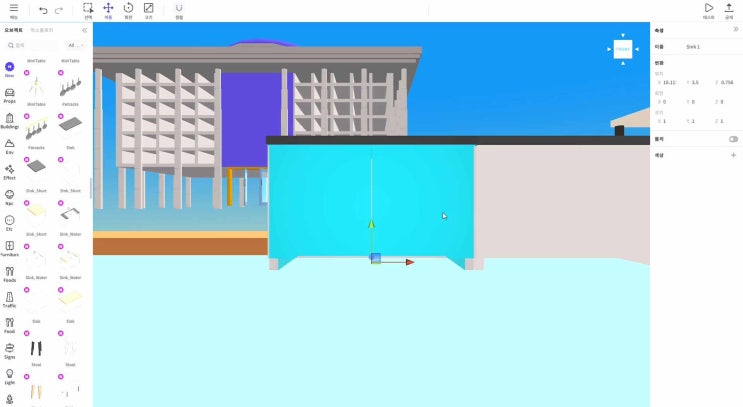743x407 pixels.
Task: Click the position X value field
Action: point(669,82)
